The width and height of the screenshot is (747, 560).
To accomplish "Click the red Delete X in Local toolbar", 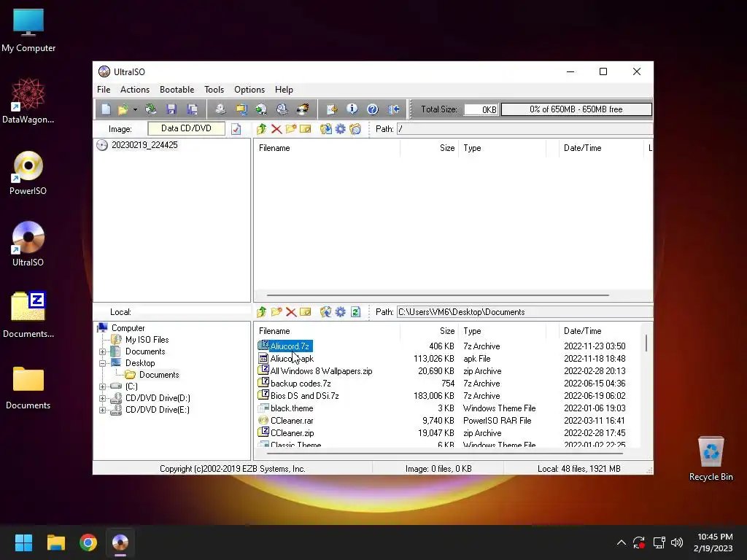I will [x=291, y=312].
